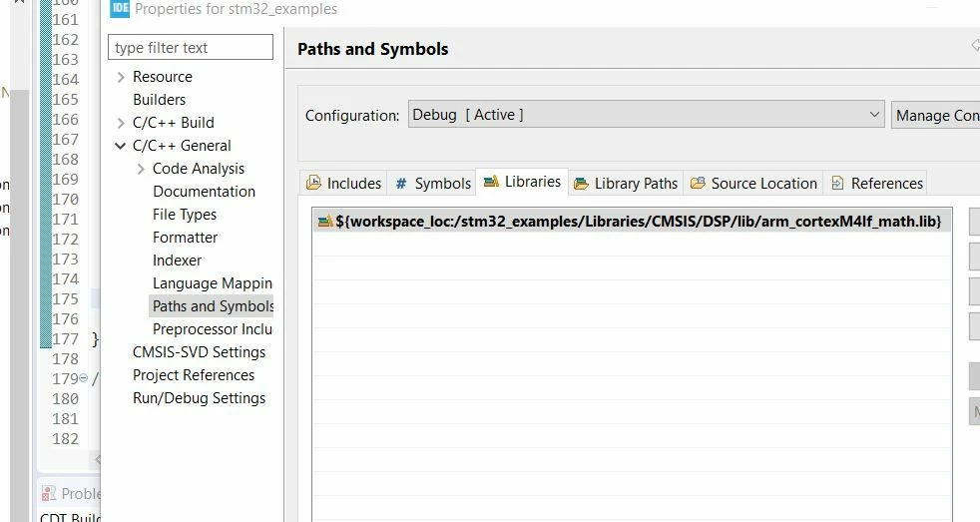Viewport: 980px width, 522px height.
Task: Expand the Code Analysis node
Action: (x=141, y=169)
